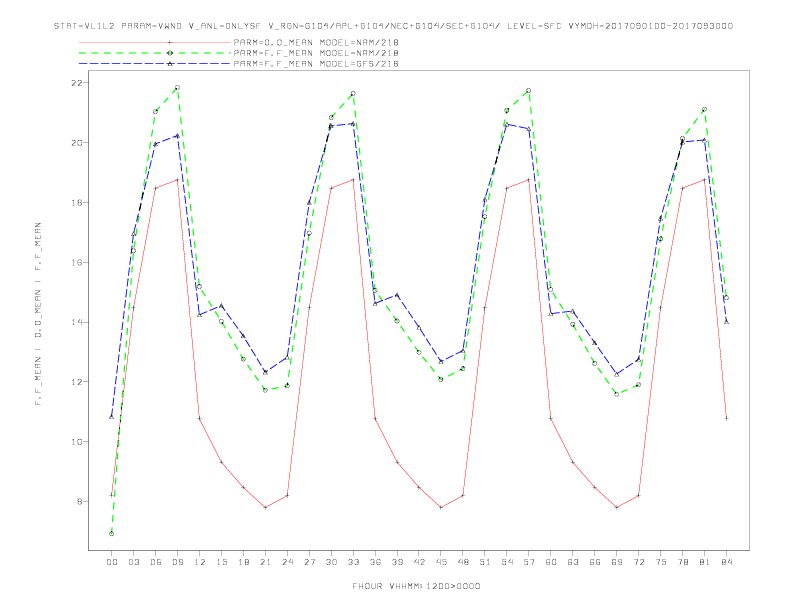Select legend entry PARM=O.O_MEAN MODEL=NAM/218
This screenshot has height=612, width=792.
pos(316,42)
